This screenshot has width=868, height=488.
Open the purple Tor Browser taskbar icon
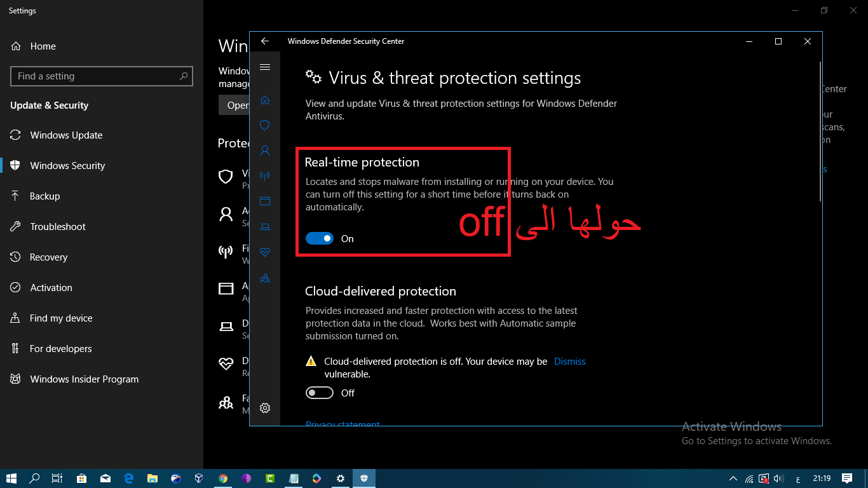246,478
